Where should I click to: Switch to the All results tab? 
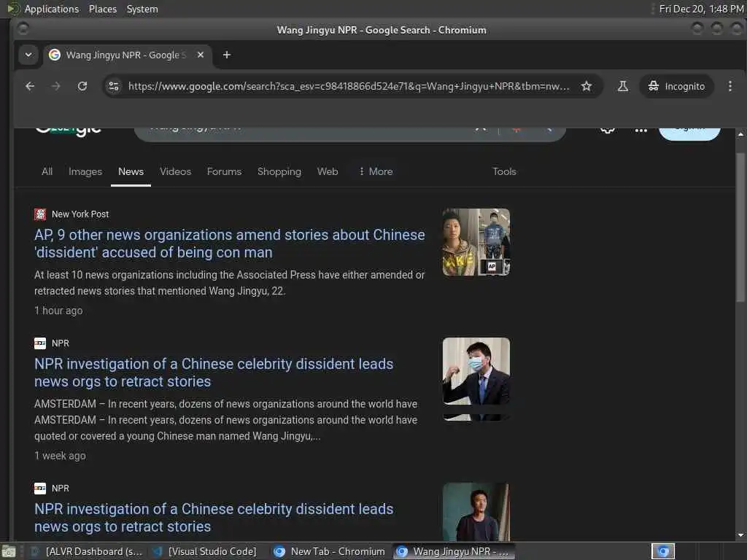point(47,171)
